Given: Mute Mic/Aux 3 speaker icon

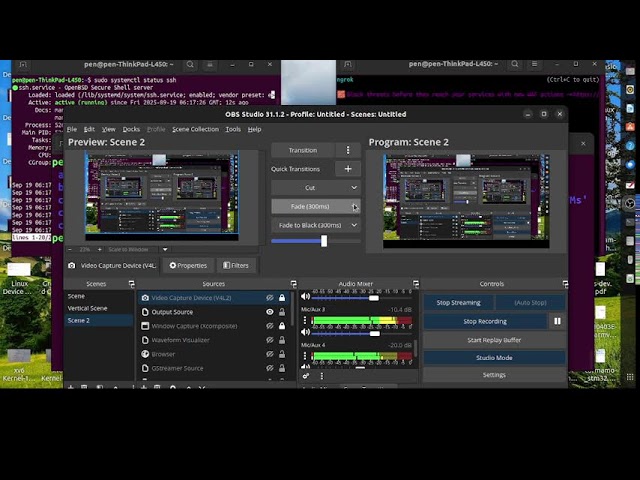Looking at the screenshot, I should click(x=306, y=333).
